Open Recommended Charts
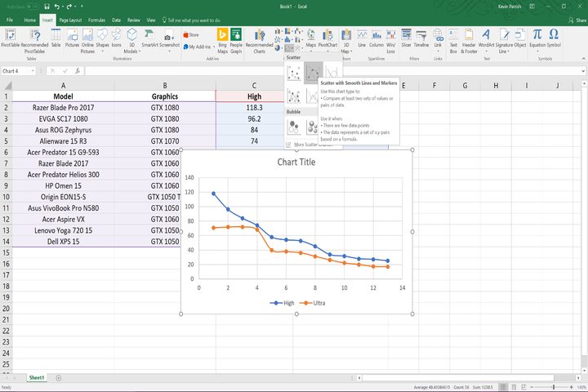This screenshot has width=588, height=392. tap(259, 41)
